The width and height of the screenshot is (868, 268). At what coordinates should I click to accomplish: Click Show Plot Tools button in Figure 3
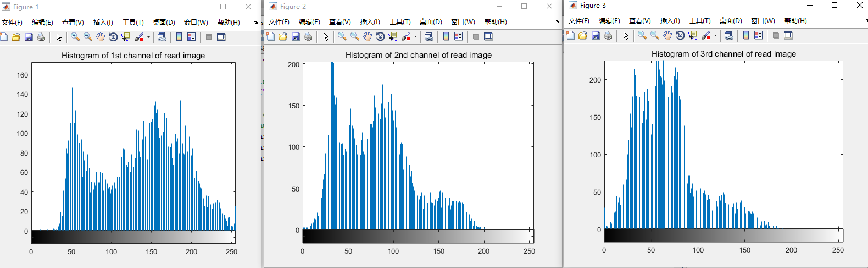788,35
